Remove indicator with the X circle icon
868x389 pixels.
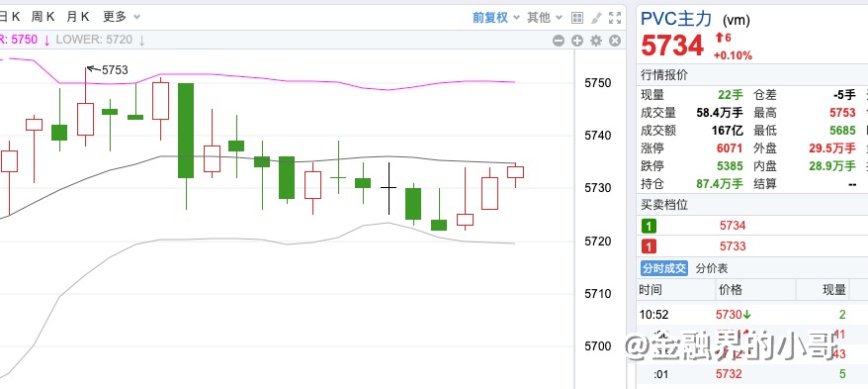615,41
